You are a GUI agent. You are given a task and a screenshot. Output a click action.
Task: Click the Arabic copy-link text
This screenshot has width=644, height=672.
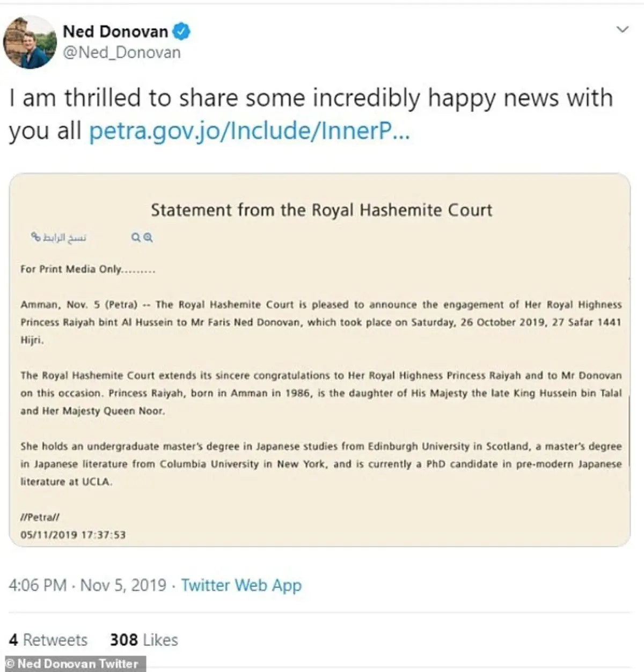click(x=64, y=237)
